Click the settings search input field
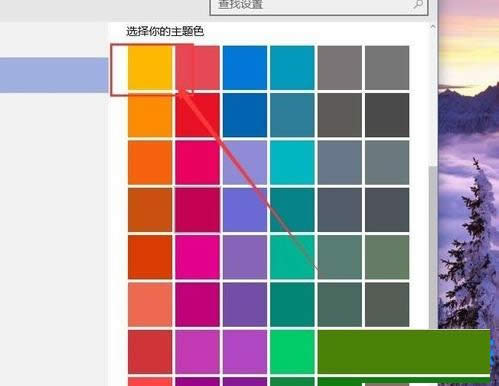The image size is (499, 386). 319,6
